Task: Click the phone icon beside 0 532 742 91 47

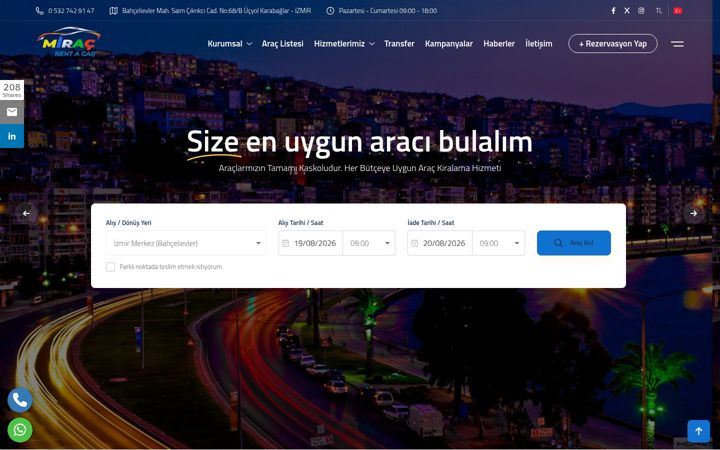Action: pyautogui.click(x=39, y=11)
